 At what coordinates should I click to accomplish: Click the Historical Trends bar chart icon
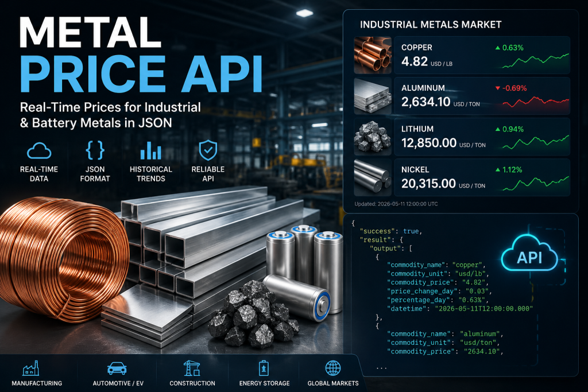[x=151, y=150]
